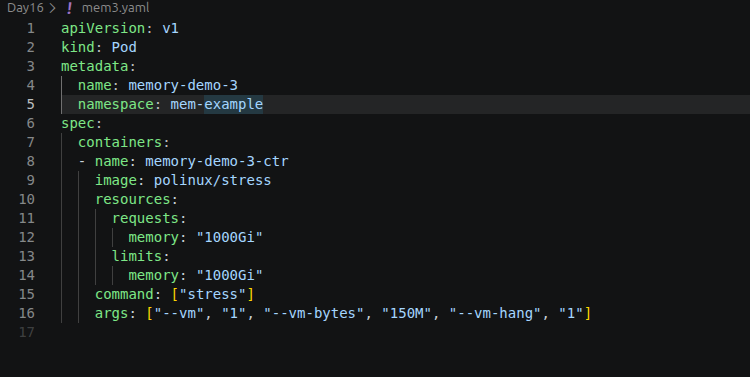
Task: Click the highlighted word example in namespace
Action: (x=233, y=104)
